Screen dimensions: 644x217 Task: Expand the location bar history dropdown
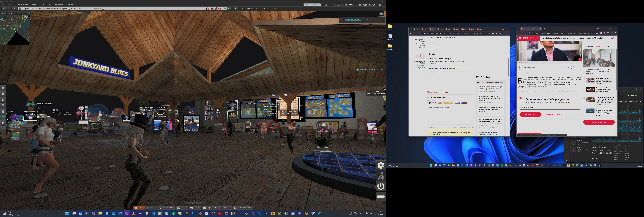[x=229, y=9]
